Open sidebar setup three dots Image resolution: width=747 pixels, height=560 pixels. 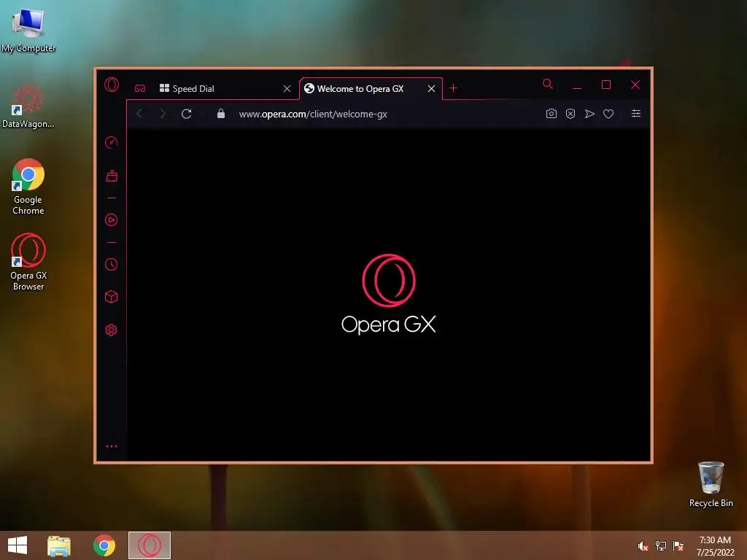pyautogui.click(x=111, y=446)
